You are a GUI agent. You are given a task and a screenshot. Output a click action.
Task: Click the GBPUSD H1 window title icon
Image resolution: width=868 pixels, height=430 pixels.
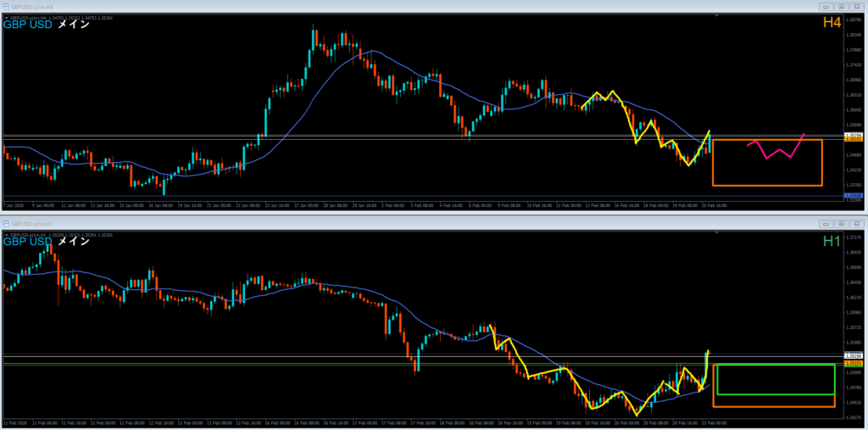click(x=6, y=224)
